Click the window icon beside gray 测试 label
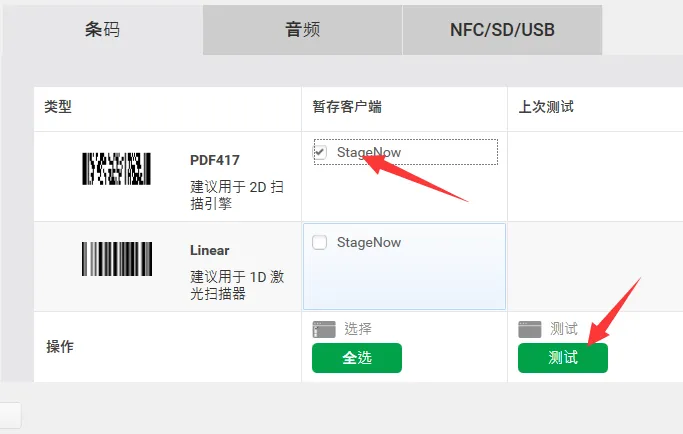Image resolution: width=683 pixels, height=434 pixels. 530,329
